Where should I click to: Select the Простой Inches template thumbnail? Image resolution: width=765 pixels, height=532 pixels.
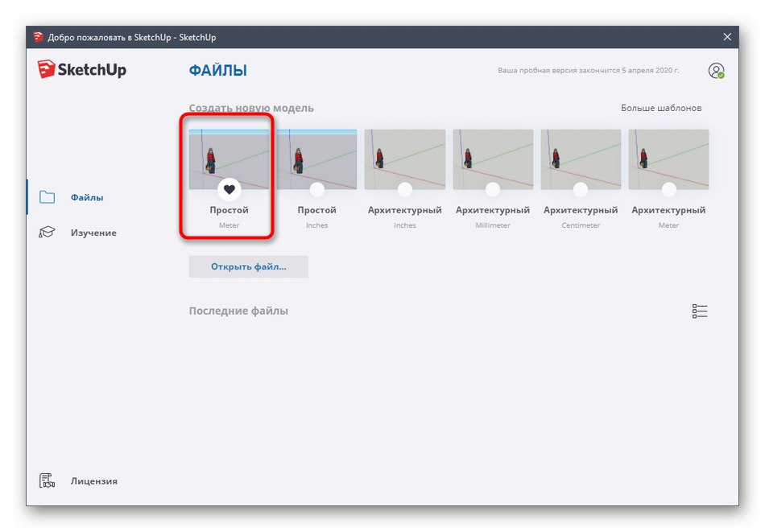pyautogui.click(x=316, y=159)
